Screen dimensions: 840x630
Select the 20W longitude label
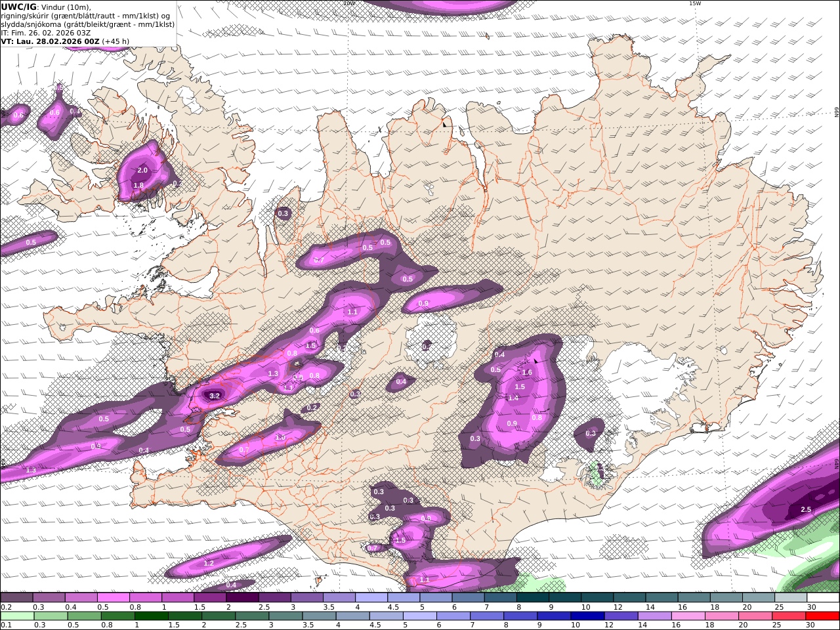pos(348,3)
